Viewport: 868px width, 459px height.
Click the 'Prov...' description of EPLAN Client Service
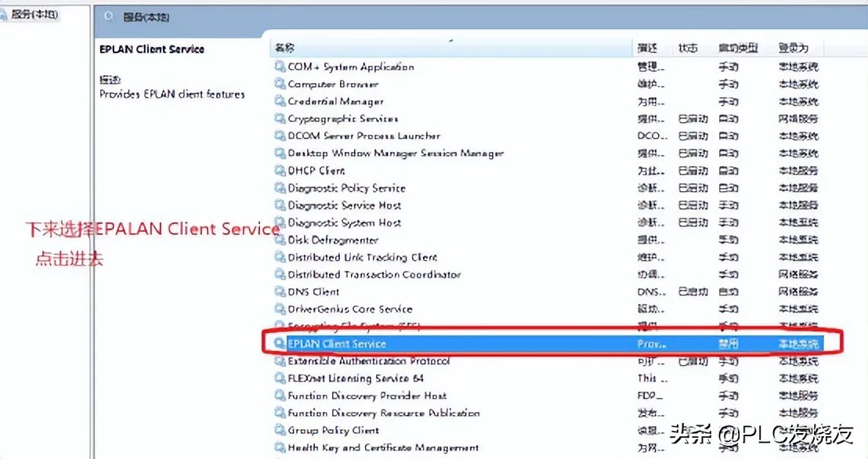652,344
